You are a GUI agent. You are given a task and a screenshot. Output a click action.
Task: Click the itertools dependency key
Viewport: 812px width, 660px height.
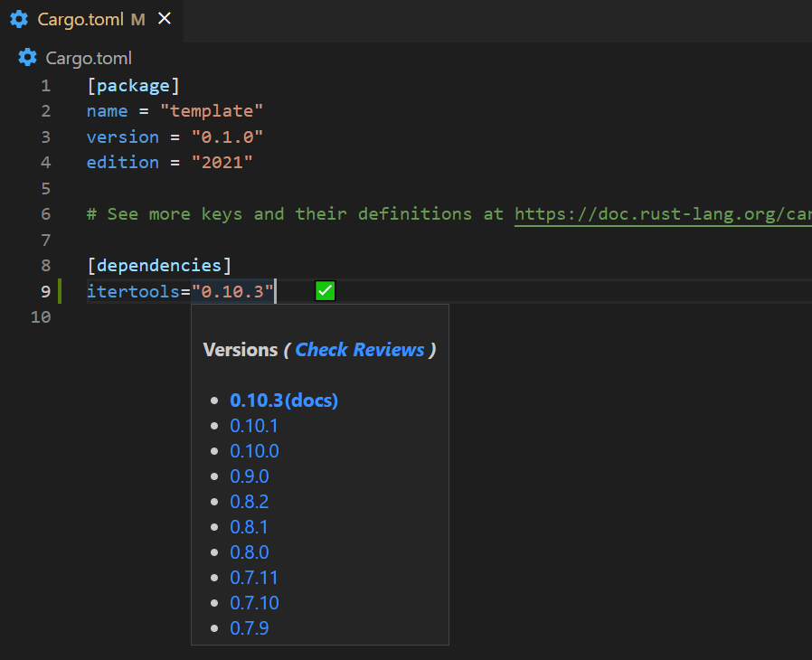point(133,291)
